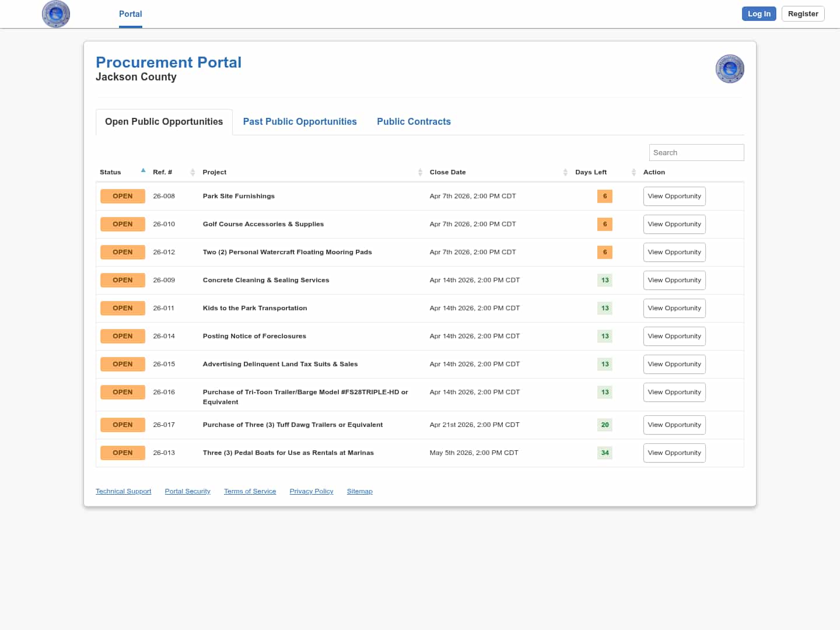View opportunity for Kids to the Park Transportation
Screen dimensions: 840x630
pos(674,308)
